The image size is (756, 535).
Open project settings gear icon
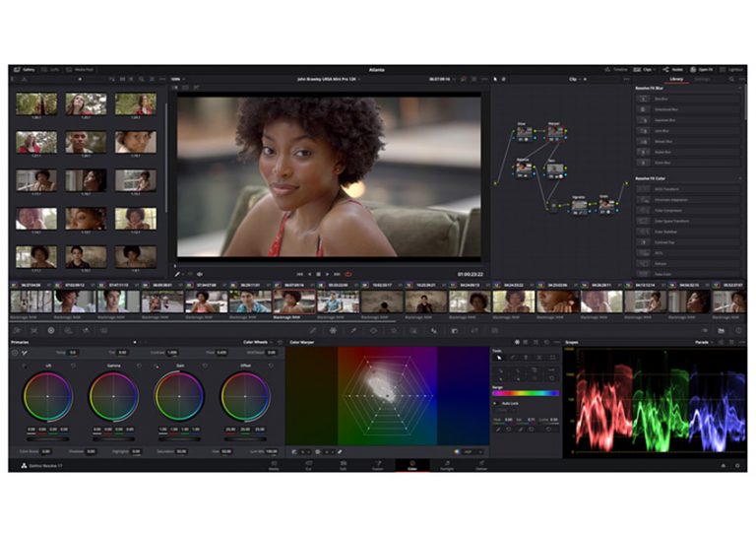coord(736,464)
